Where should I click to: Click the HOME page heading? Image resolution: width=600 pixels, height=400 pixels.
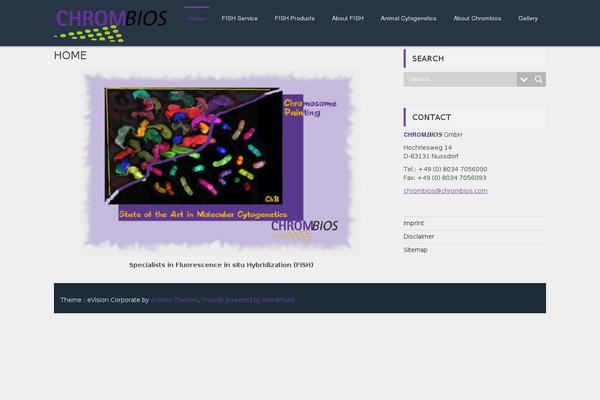pyautogui.click(x=70, y=56)
